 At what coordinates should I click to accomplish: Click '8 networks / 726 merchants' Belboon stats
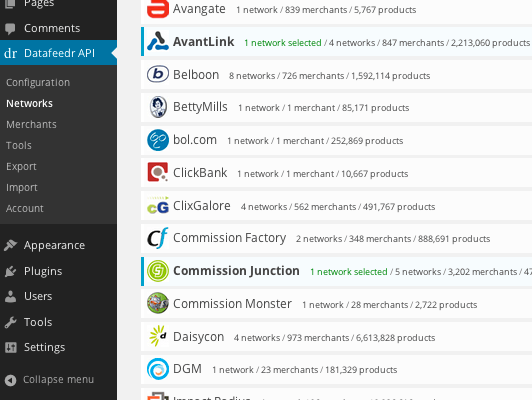click(287, 76)
